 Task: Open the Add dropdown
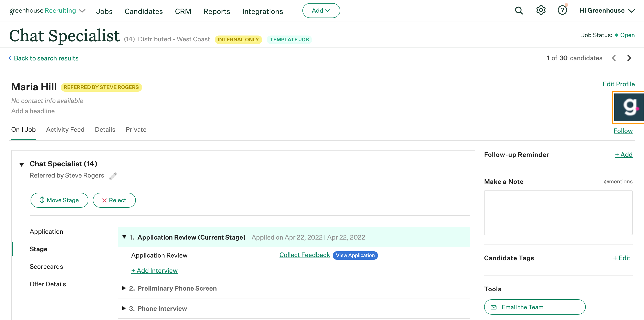click(x=321, y=11)
